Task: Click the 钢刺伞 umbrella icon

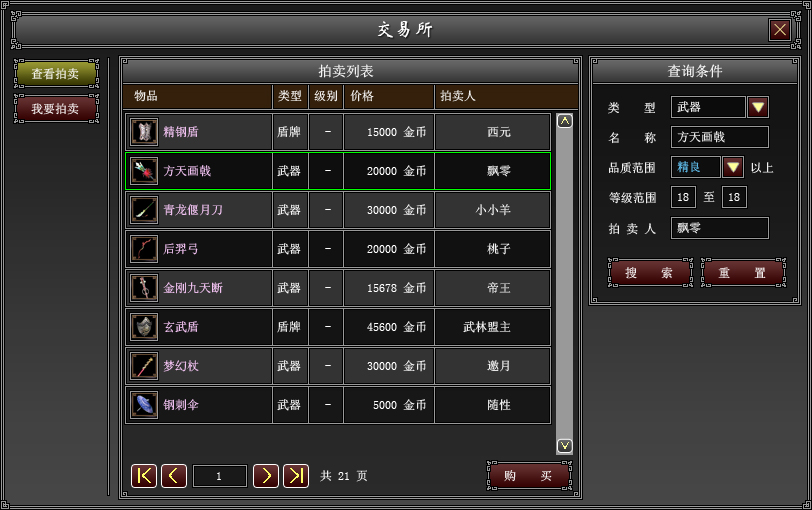Action: pos(144,405)
